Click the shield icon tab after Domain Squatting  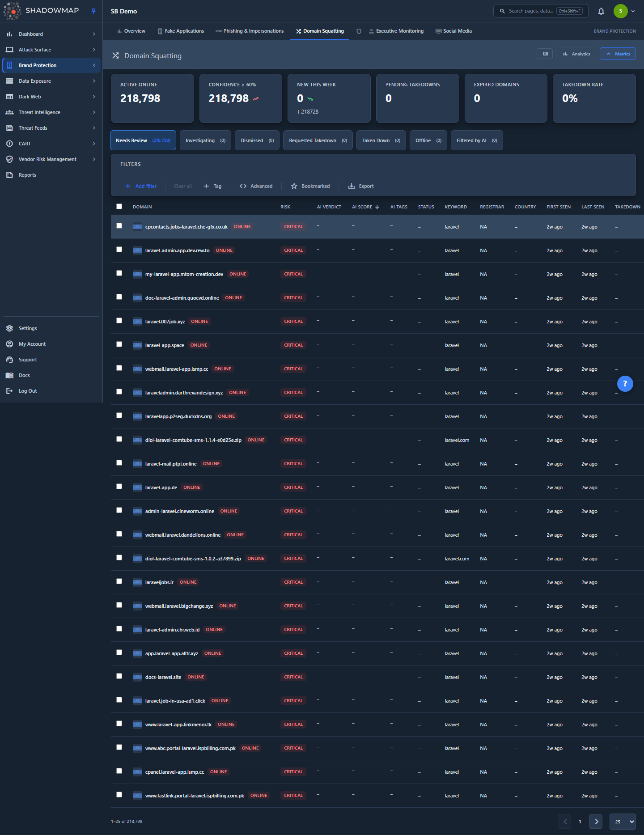point(359,31)
